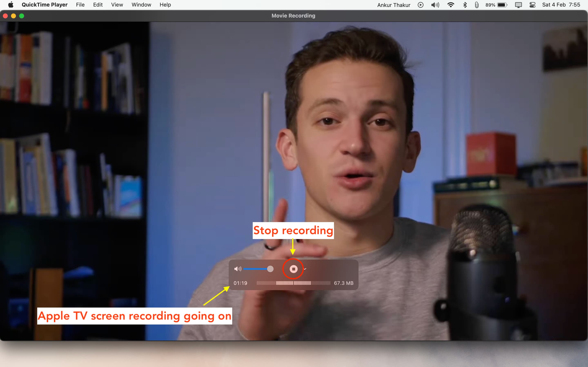
Task: Click the Bluetooth menu bar icon
Action: point(465,5)
